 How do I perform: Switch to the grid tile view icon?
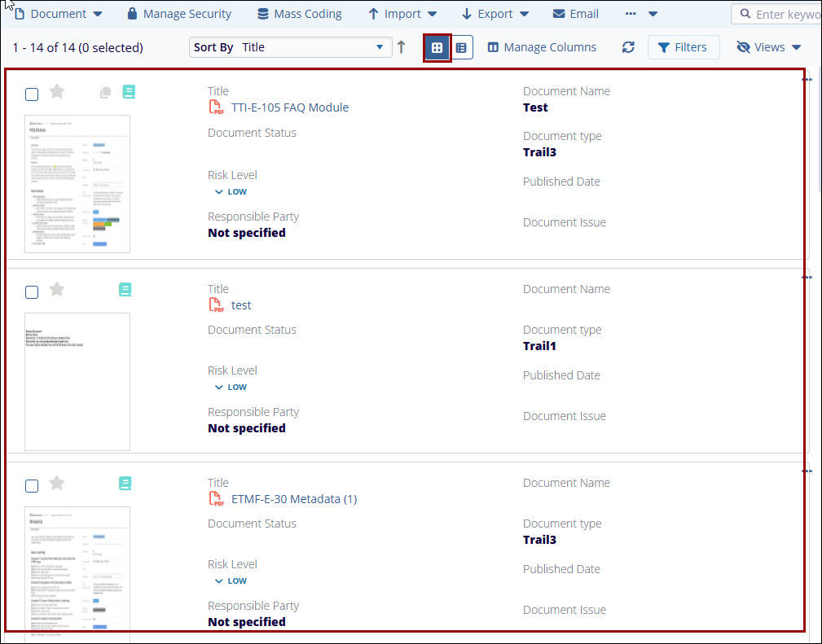437,48
